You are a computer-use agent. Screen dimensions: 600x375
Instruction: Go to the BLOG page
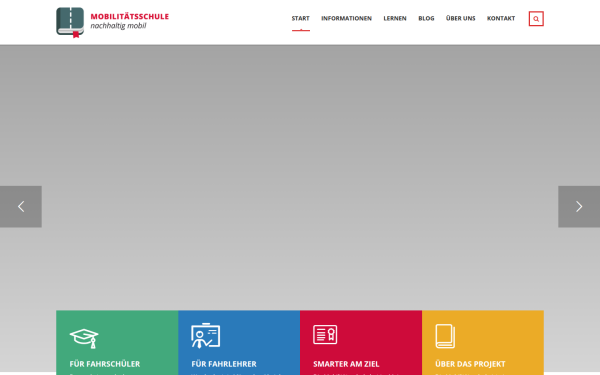(426, 18)
